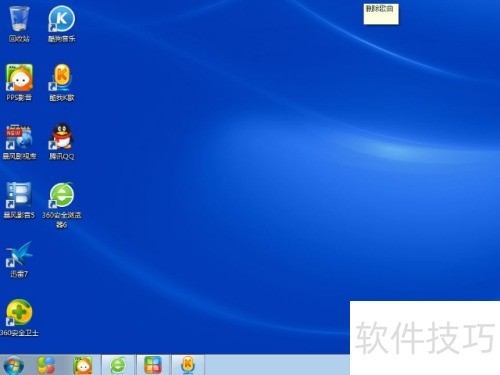500x375 pixels.
Task: Select the PPS影音 label text
Action: pyautogui.click(x=19, y=97)
